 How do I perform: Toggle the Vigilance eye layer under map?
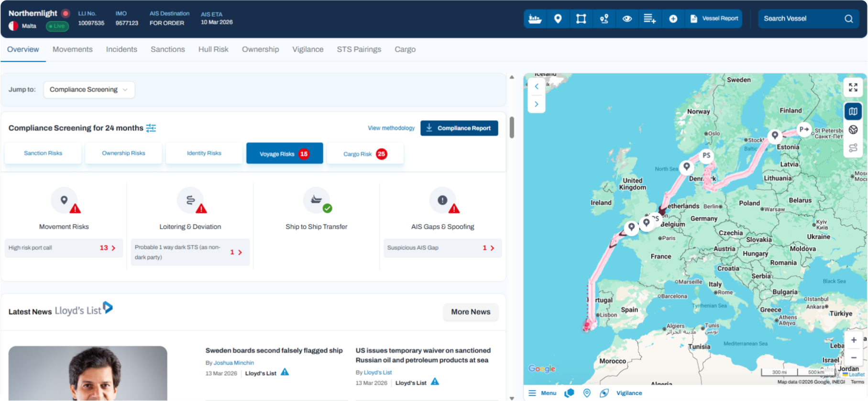click(604, 393)
